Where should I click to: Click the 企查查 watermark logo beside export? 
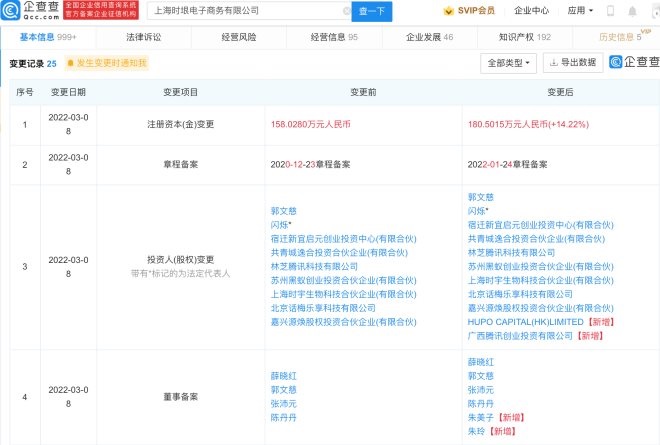pyautogui.click(x=632, y=62)
